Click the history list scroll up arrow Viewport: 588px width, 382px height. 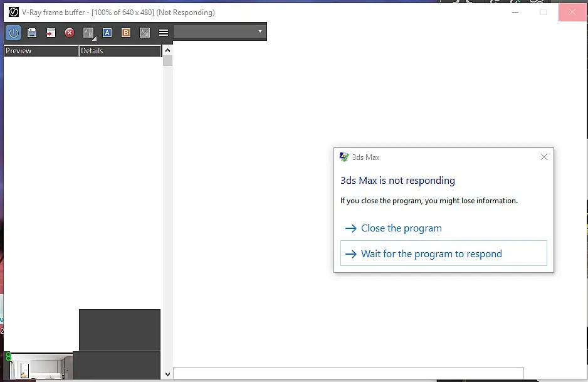pos(167,50)
